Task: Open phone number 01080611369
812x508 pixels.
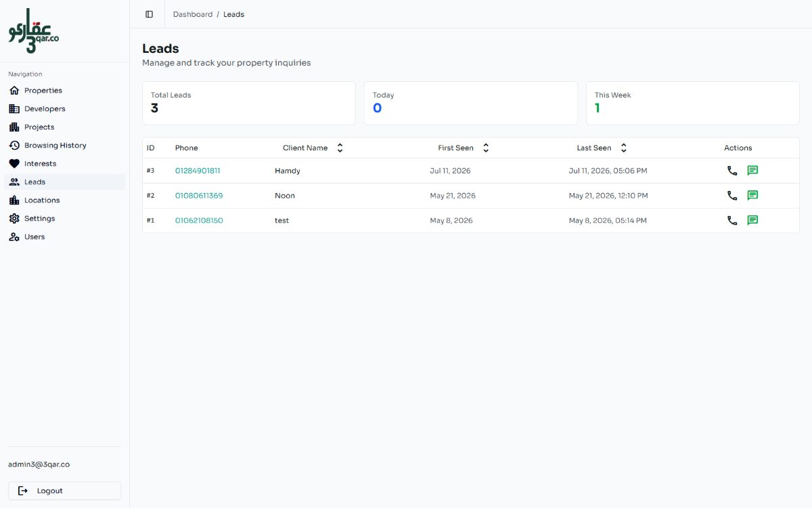Action: [199, 196]
